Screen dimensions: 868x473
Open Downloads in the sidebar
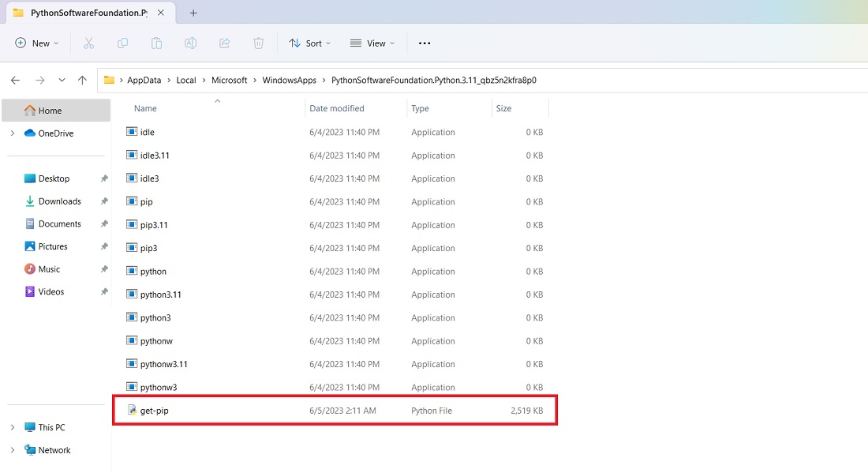click(x=59, y=201)
